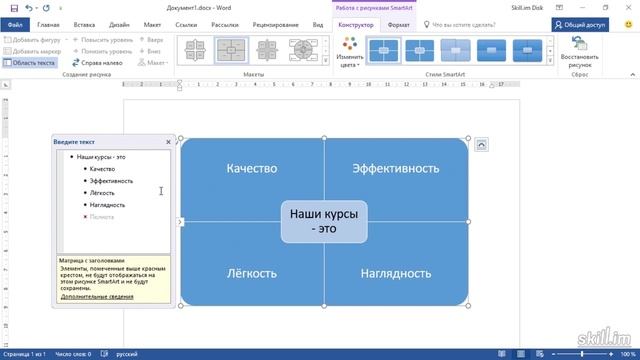The width and height of the screenshot is (640, 360).
Task: Click the Общий доступ button
Action: coord(580,25)
